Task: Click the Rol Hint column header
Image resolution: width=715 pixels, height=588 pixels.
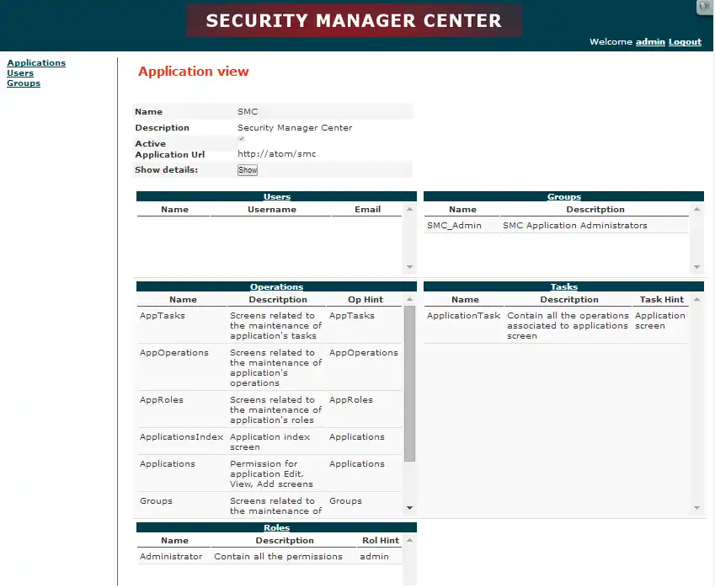Action: click(x=381, y=541)
